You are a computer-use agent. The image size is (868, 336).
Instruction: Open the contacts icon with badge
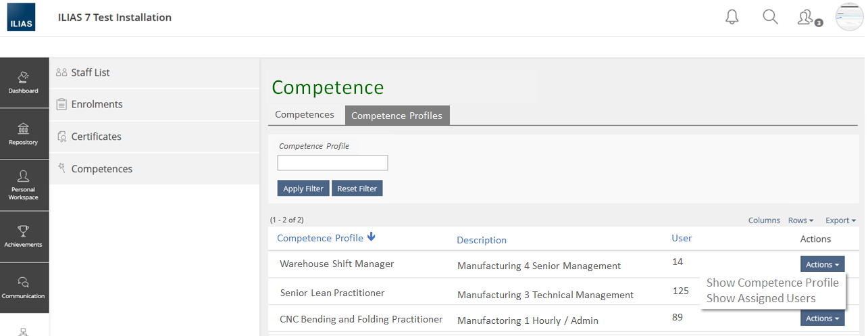806,18
